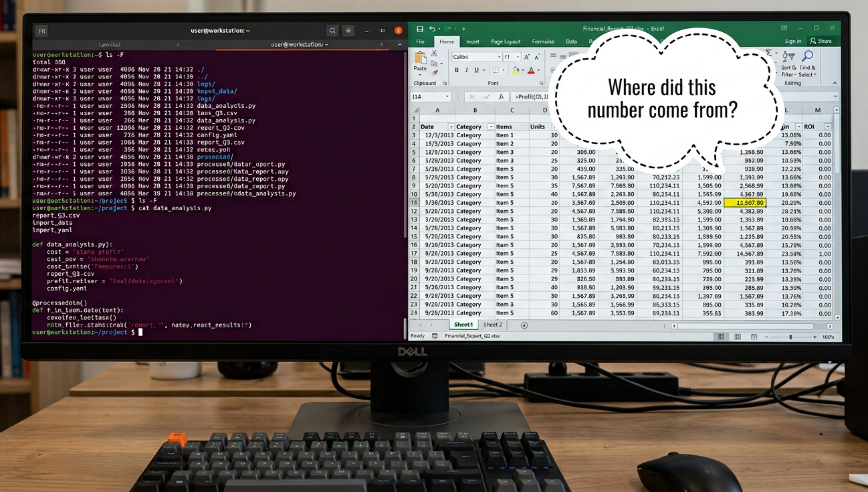This screenshot has height=492, width=868.
Task: Select the Sheet 2 worksheet tab
Action: pyautogui.click(x=492, y=325)
